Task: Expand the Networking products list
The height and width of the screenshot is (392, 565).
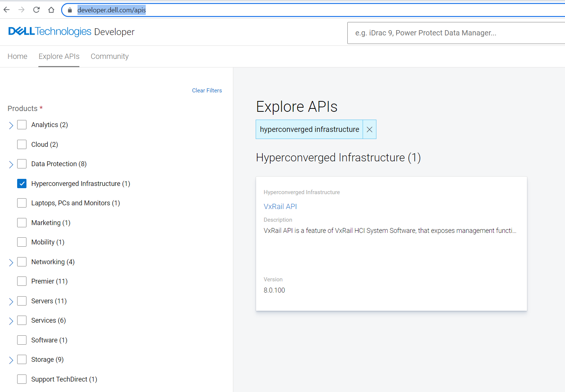Action: point(11,262)
